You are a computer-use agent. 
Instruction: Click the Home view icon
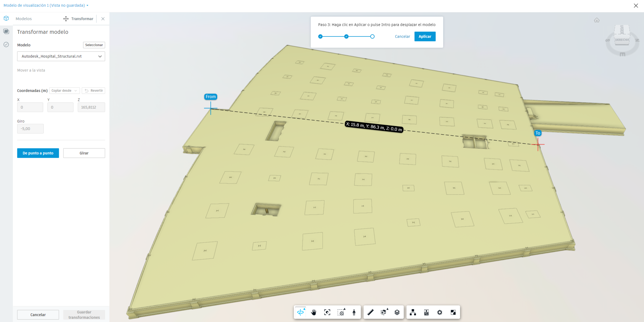pos(596,20)
